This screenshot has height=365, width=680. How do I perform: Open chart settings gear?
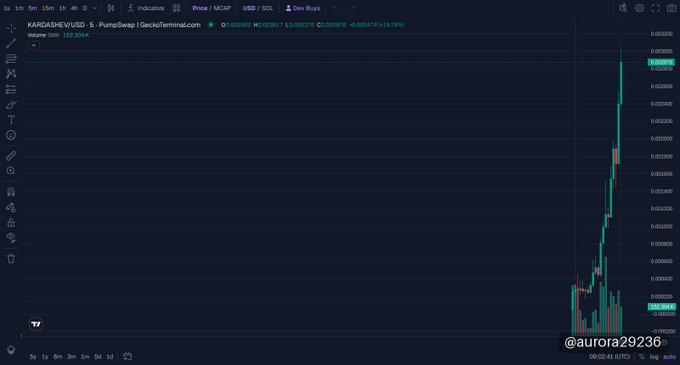click(x=639, y=8)
